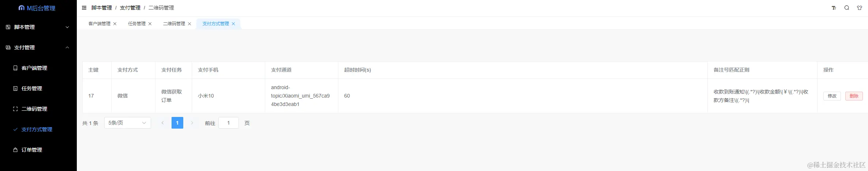Viewport: 868px width, 171px height.
Task: Click the M后台管理 logo
Action: pyautogui.click(x=37, y=8)
